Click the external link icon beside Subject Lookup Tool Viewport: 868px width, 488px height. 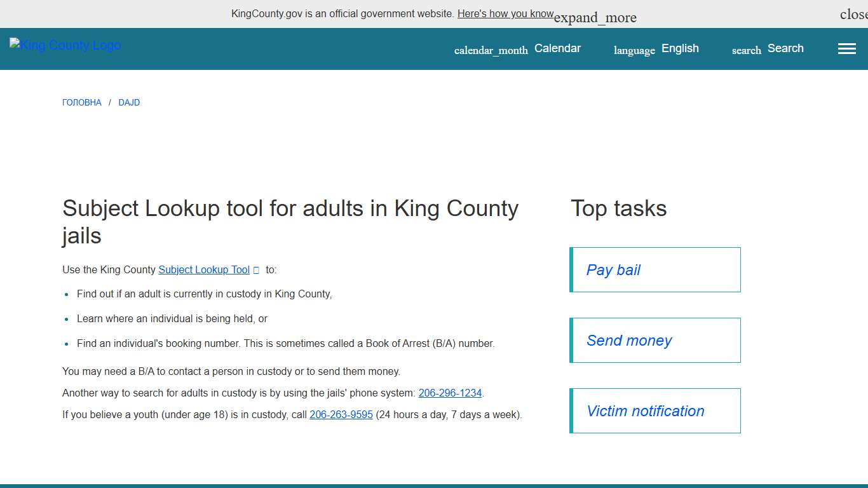tap(257, 270)
